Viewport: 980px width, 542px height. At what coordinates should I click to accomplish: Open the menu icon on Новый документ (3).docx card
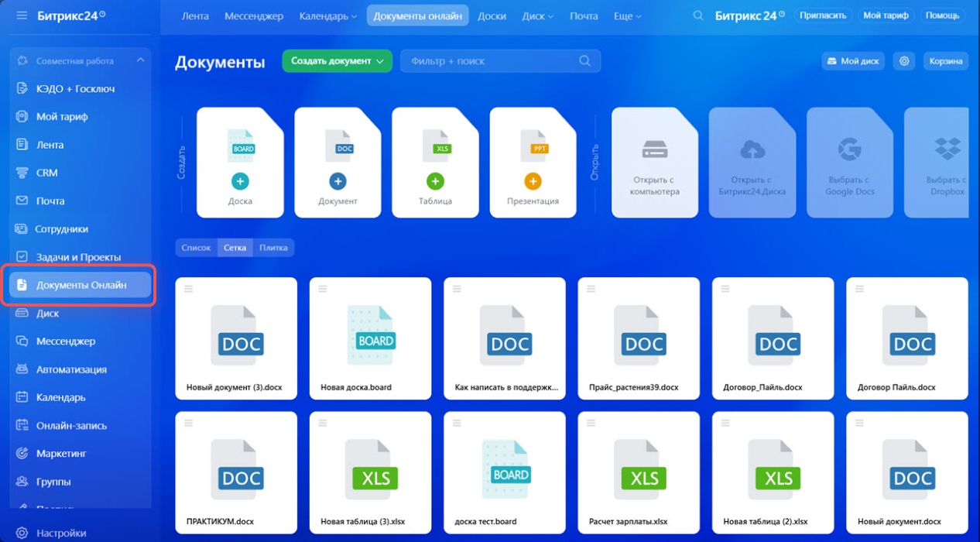point(188,289)
